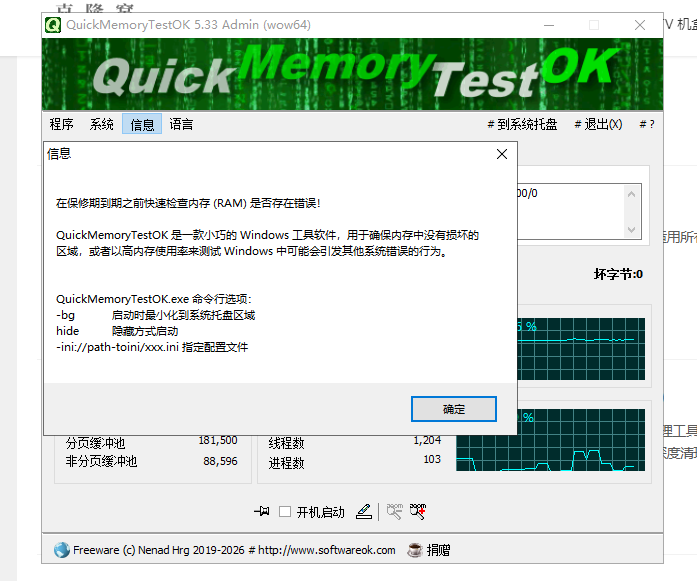The height and width of the screenshot is (581, 697).
Task: Select the 非分页缓冲池 row label
Action: pyautogui.click(x=101, y=461)
